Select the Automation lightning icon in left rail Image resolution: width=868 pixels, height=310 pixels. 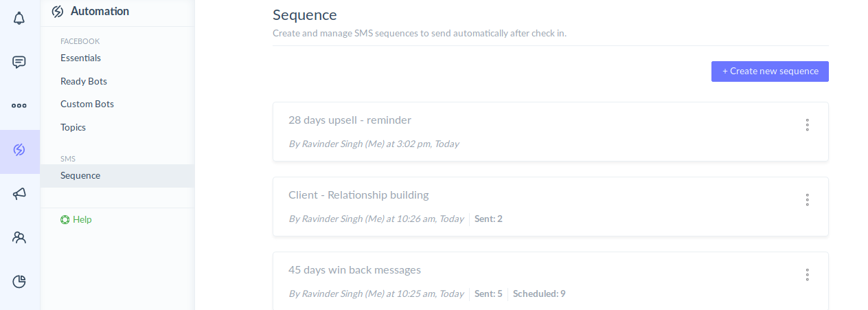click(19, 150)
